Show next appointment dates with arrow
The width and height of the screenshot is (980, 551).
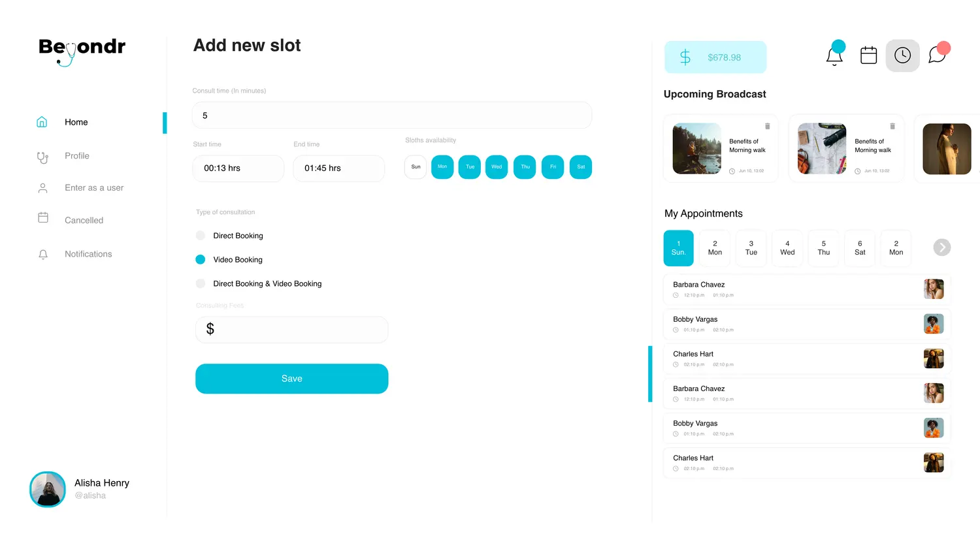click(x=941, y=247)
